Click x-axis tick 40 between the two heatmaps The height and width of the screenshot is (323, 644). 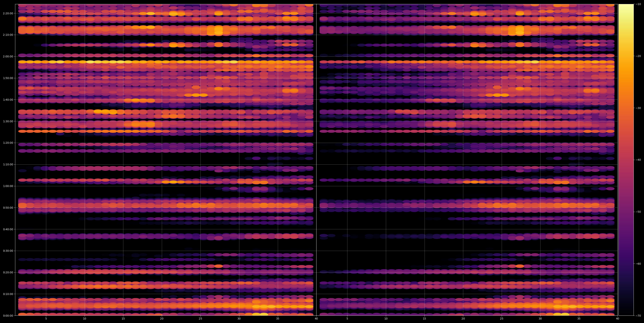tap(316, 319)
